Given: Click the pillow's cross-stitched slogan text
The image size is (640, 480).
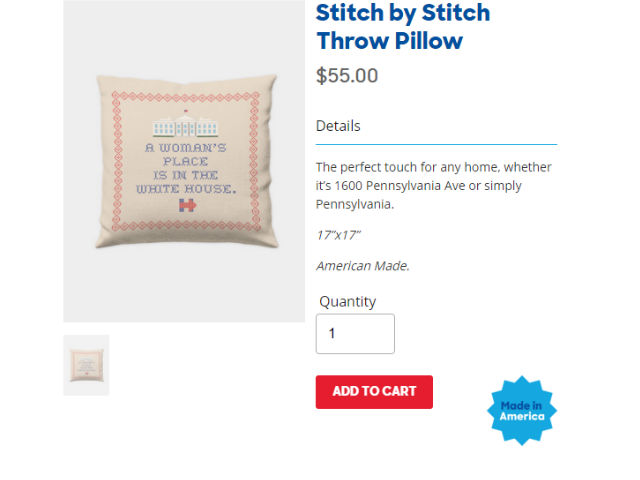Looking at the screenshot, I should pyautogui.click(x=186, y=168).
